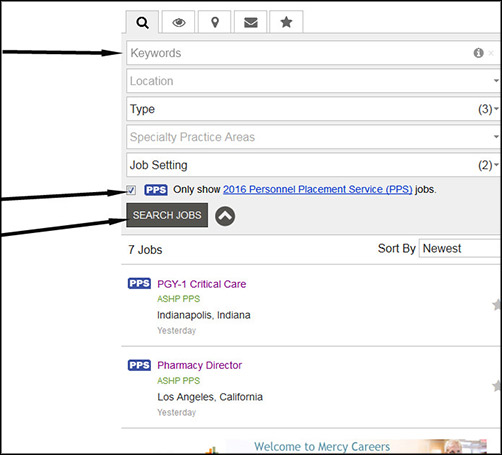The image size is (502, 455).
Task: Open the star saved jobs tab
Action: click(286, 22)
